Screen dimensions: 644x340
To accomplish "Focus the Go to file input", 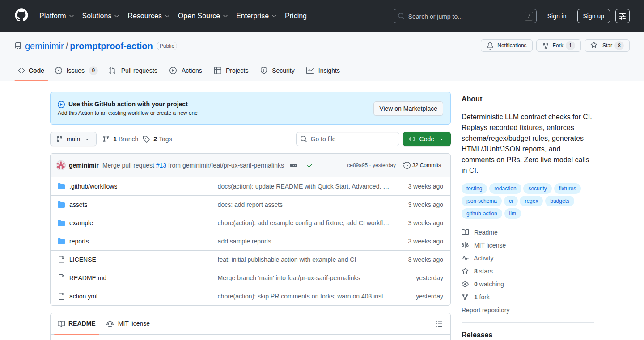I will [x=347, y=139].
